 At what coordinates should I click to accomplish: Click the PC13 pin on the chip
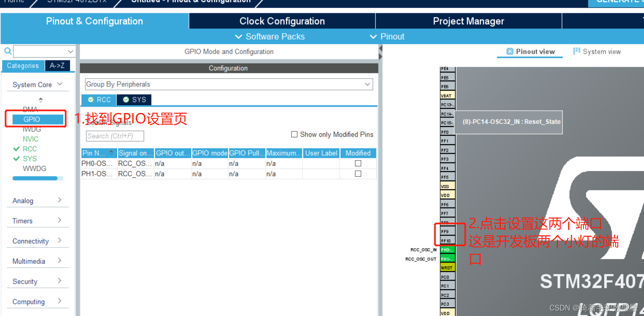(x=448, y=105)
